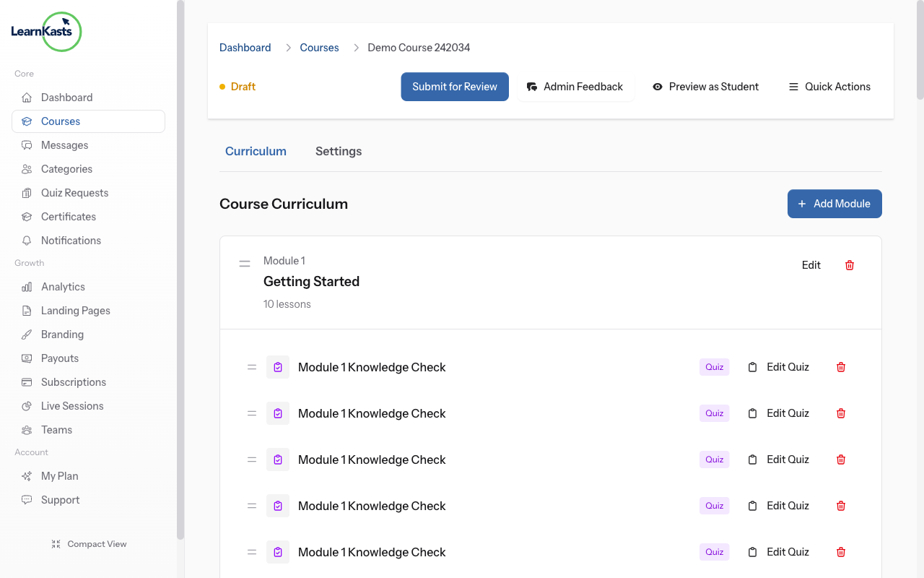The width and height of the screenshot is (924, 578).
Task: Grab the drag handle next to Getting Started
Action: coord(245,263)
